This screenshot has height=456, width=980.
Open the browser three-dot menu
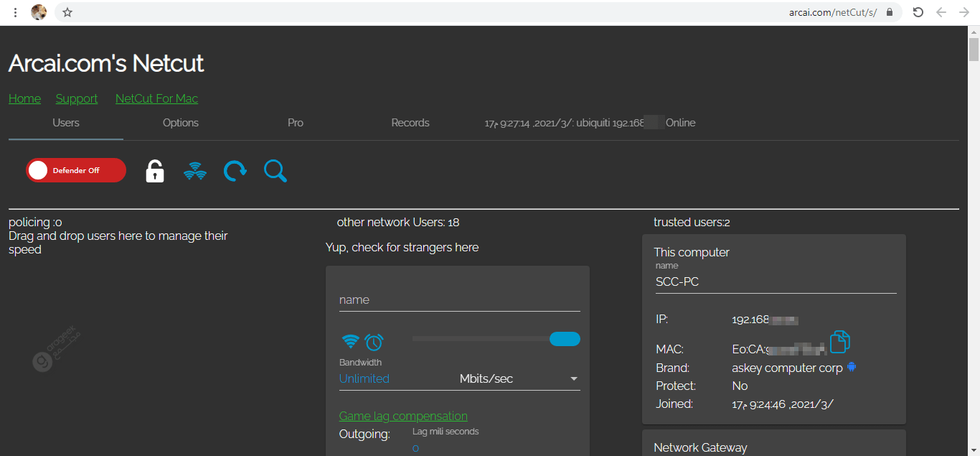click(16, 12)
